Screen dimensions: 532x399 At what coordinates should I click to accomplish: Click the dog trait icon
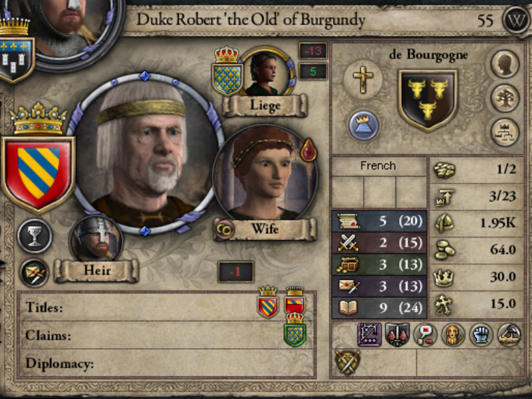(x=453, y=335)
